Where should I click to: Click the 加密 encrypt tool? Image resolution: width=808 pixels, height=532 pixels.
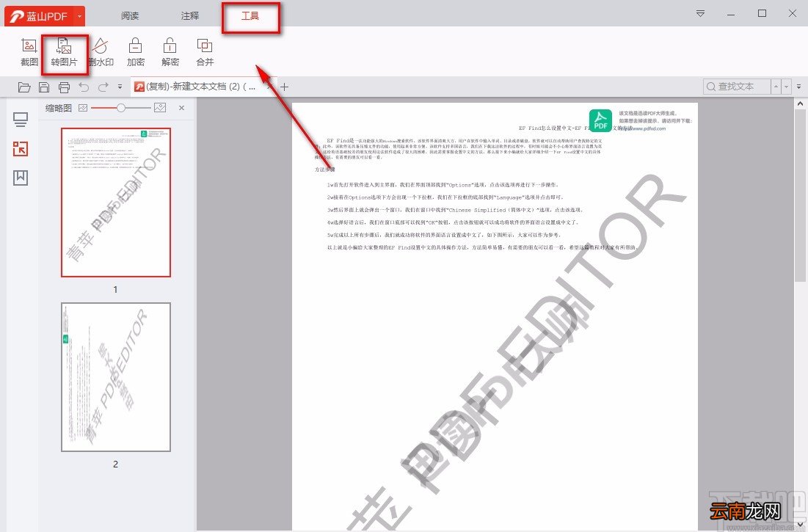[x=136, y=53]
